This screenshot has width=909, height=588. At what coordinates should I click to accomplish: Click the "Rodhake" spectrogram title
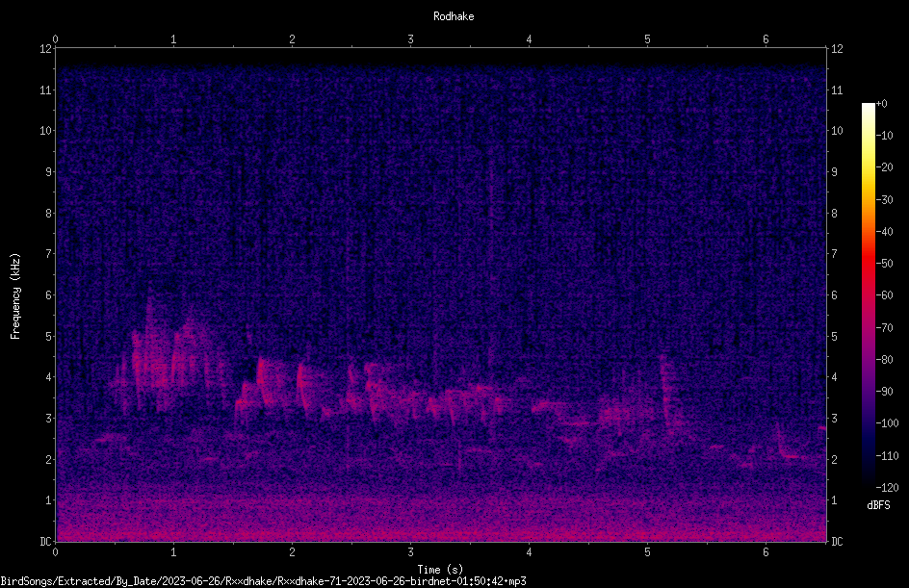pyautogui.click(x=454, y=16)
